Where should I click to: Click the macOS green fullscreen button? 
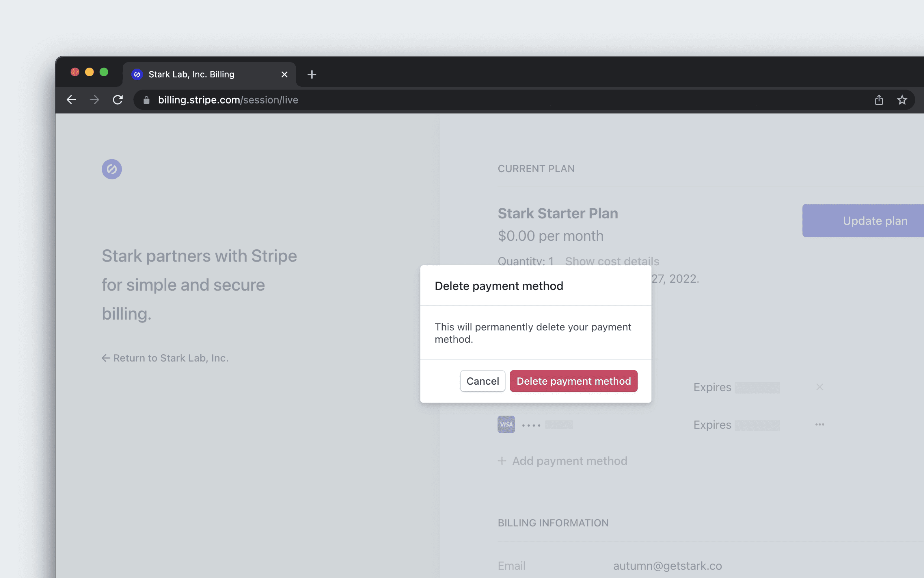(104, 72)
